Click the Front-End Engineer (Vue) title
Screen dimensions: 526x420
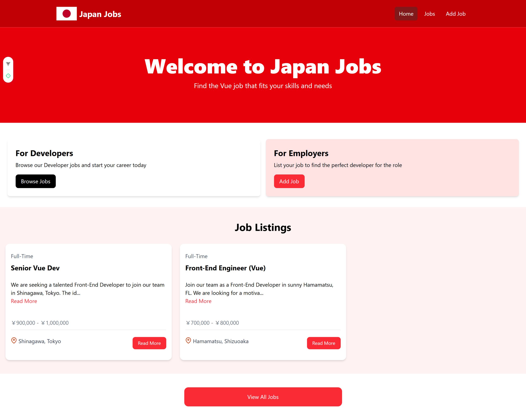225,268
